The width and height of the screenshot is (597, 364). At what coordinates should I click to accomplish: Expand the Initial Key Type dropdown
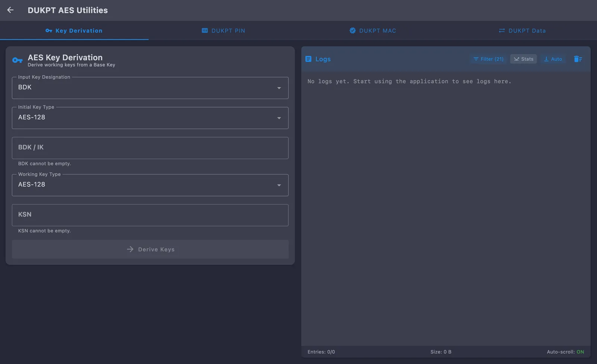150,118
